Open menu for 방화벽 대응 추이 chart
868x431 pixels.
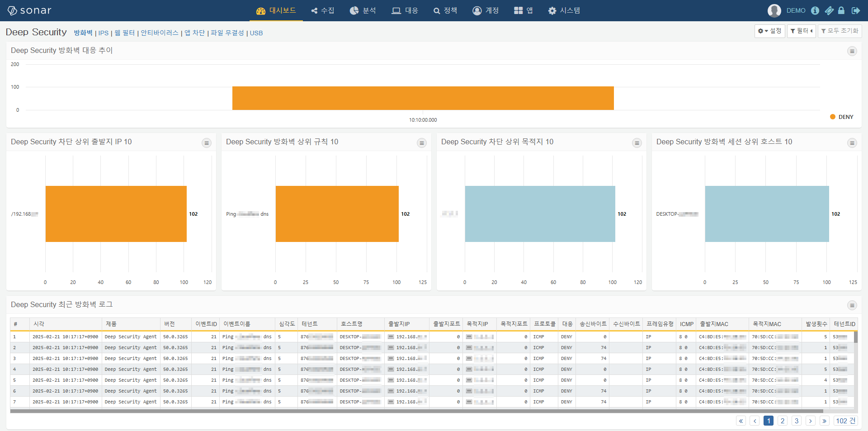tap(852, 51)
